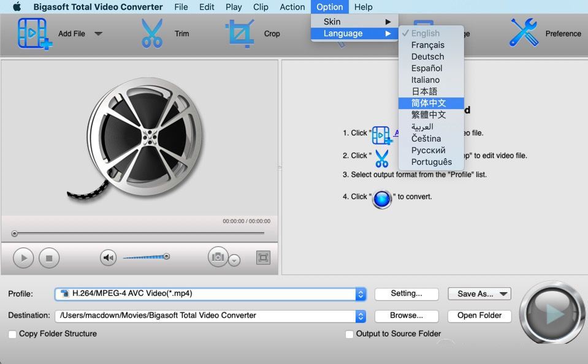
Task: Switch language to Arabic (العربية)
Action: (431, 127)
